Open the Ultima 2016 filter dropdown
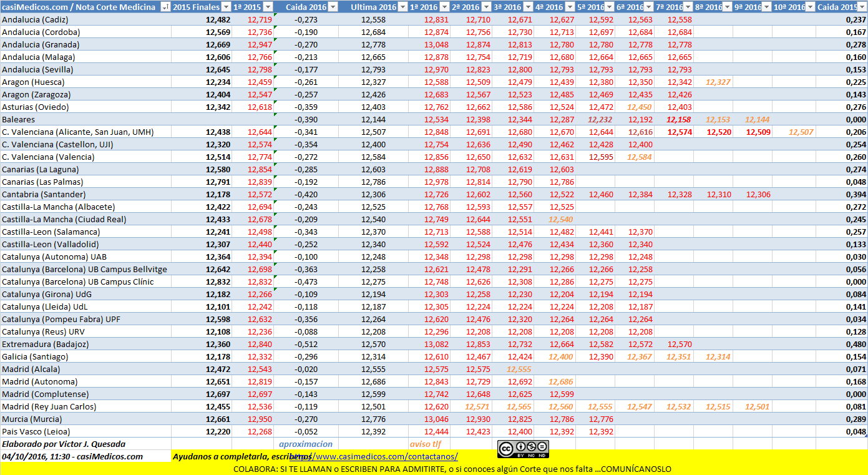The height and width of the screenshot is (475, 868). [402, 7]
